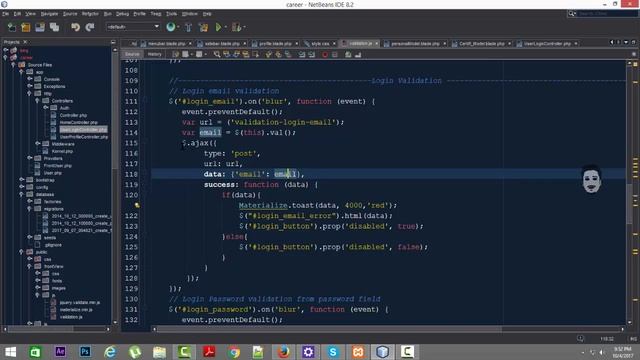This screenshot has height=360, width=640.
Task: Select HomeController.php in project tree
Action: [x=79, y=122]
